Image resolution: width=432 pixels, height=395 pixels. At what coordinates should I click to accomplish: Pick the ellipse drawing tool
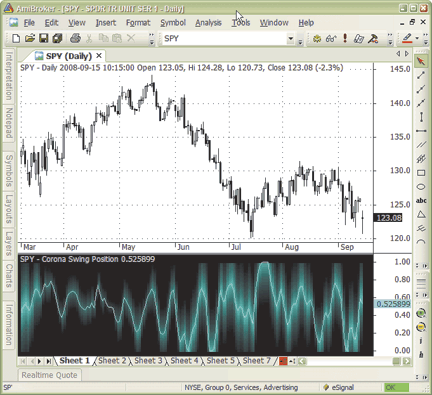point(421,187)
